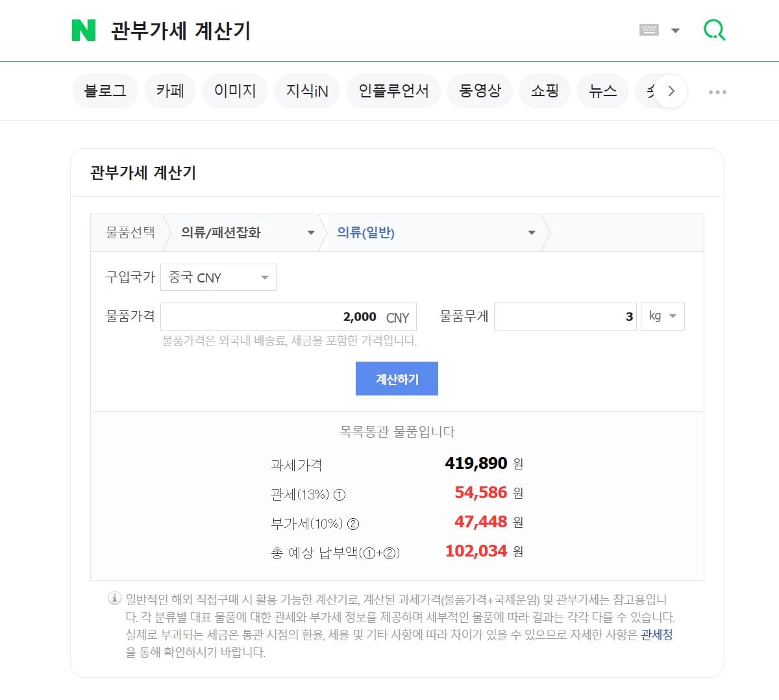Open the virtual keyboard icon
This screenshot has height=700, width=779.
tap(649, 30)
